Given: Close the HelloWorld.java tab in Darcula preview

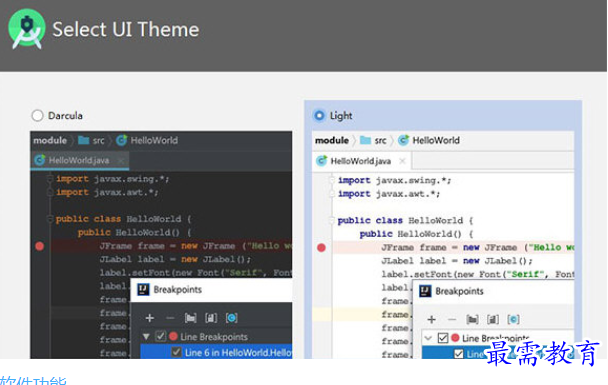Looking at the screenshot, I should (x=121, y=160).
